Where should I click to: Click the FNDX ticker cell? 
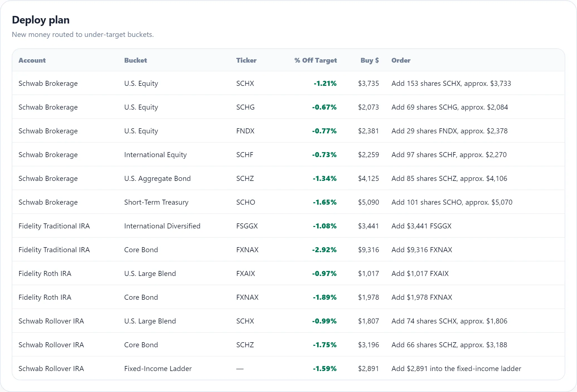245,131
